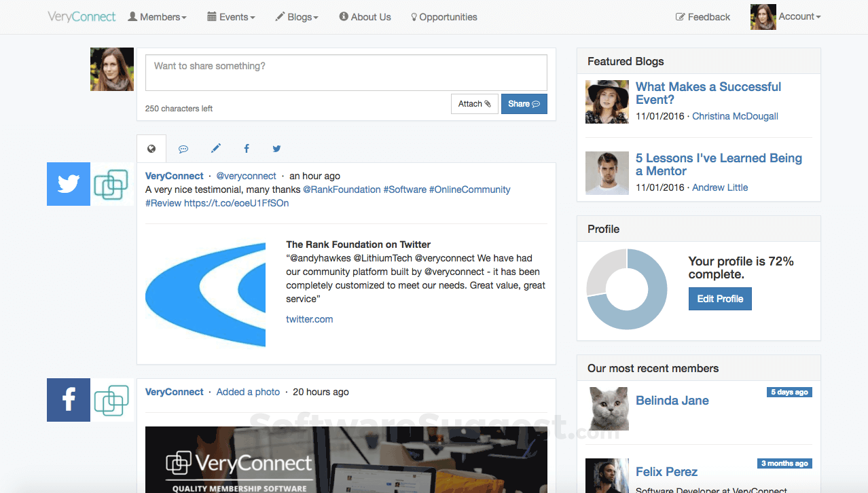Expand the Blogs dropdown menu
The height and width of the screenshot is (493, 868).
pyautogui.click(x=297, y=17)
